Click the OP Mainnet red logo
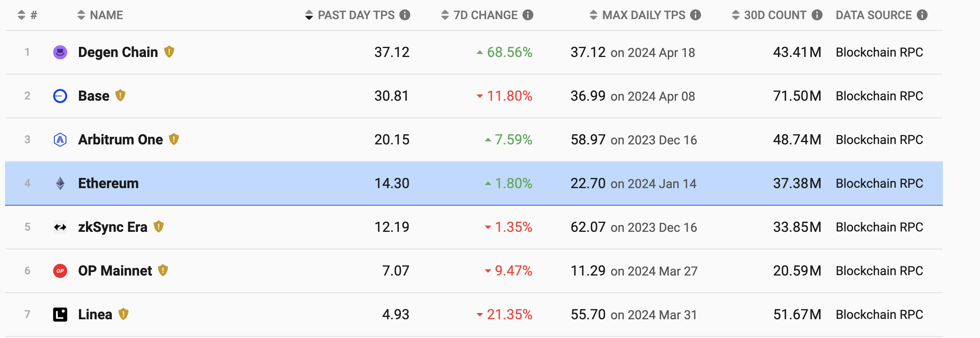This screenshot has height=338, width=980. (60, 271)
